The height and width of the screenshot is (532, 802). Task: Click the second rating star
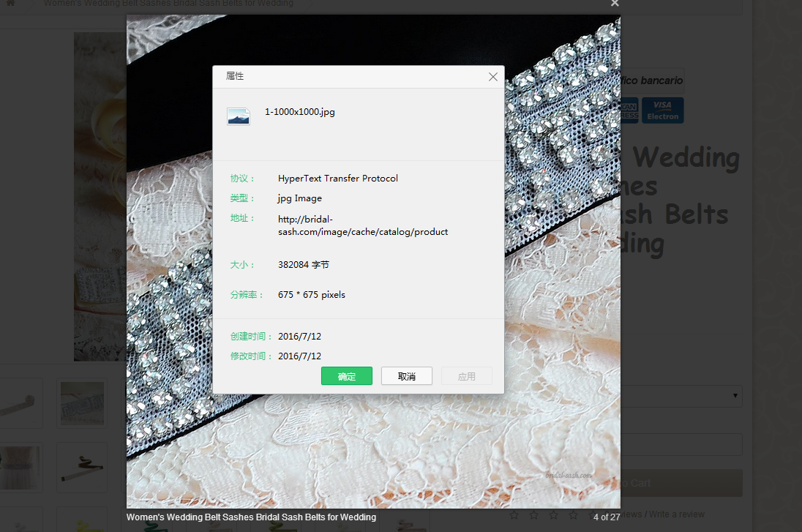point(534,515)
